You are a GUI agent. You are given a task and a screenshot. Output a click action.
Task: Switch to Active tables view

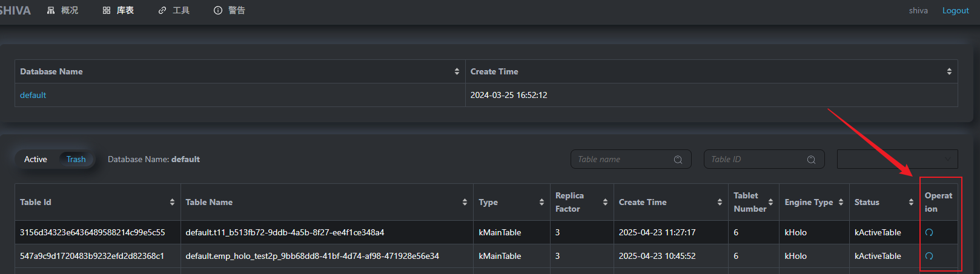click(36, 159)
